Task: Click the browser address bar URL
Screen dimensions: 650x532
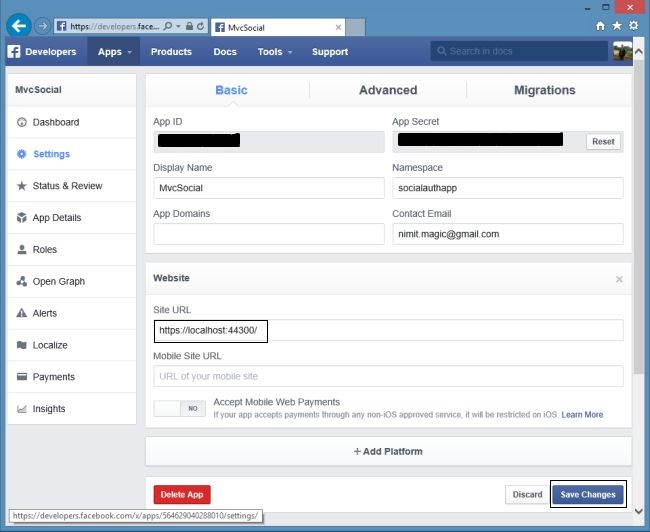Action: pos(114,27)
